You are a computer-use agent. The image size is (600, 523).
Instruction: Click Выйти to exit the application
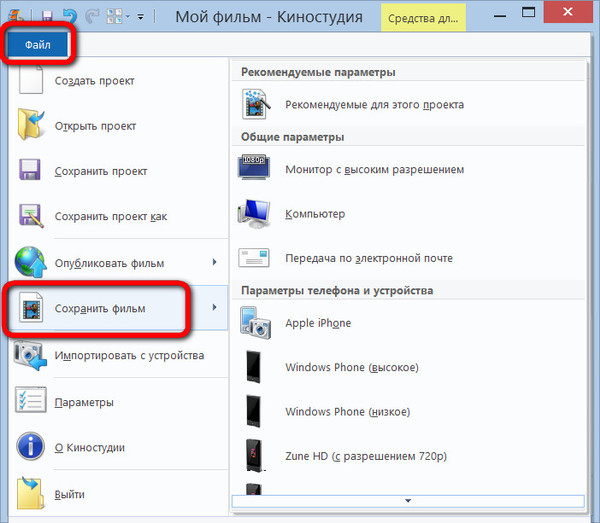pyautogui.click(x=69, y=494)
